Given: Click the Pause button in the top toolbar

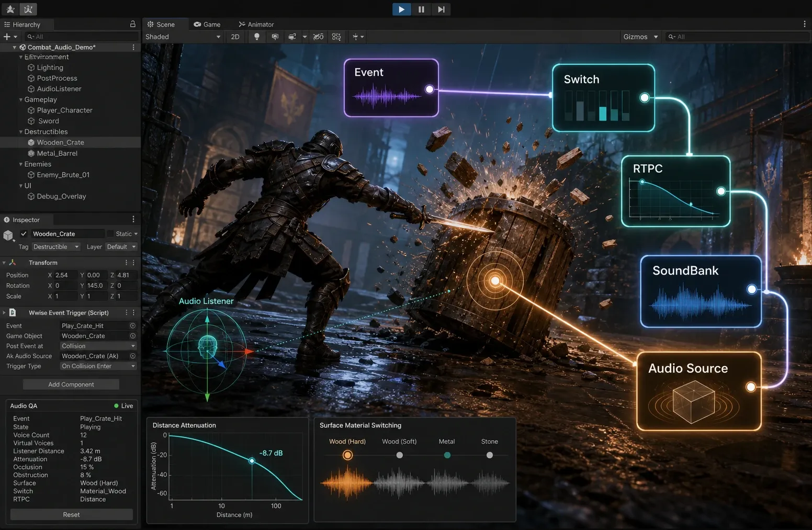Looking at the screenshot, I should [x=421, y=9].
